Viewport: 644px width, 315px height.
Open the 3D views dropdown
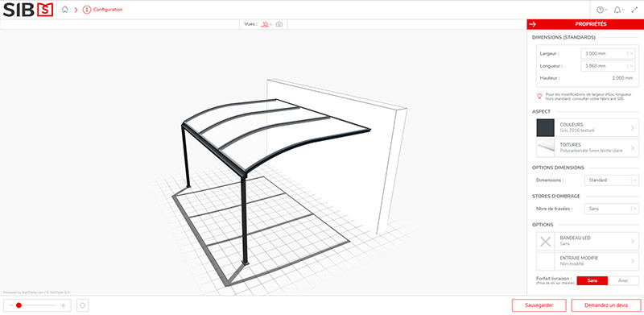[267, 24]
